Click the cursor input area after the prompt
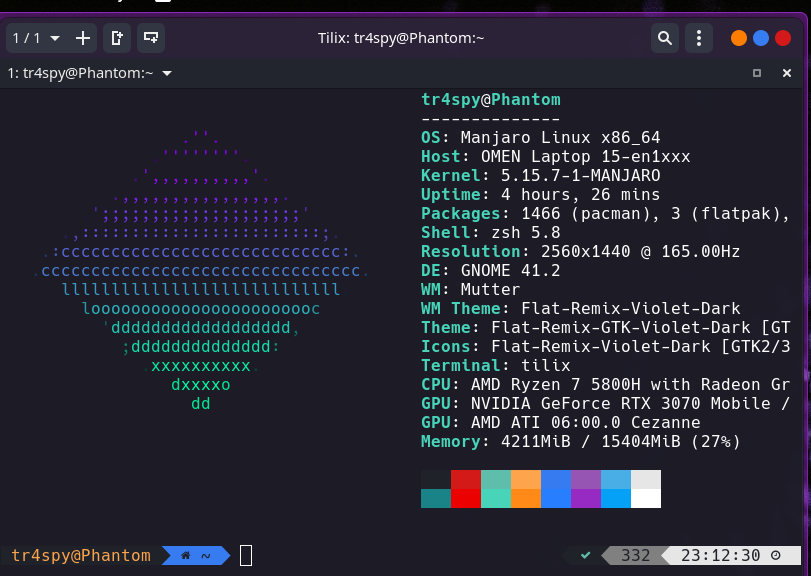 (245, 555)
